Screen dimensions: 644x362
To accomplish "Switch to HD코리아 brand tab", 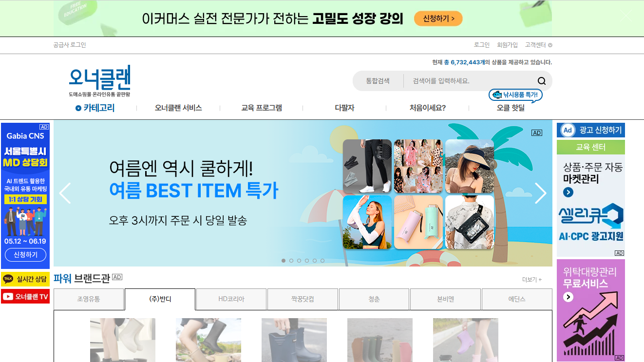I will click(231, 299).
